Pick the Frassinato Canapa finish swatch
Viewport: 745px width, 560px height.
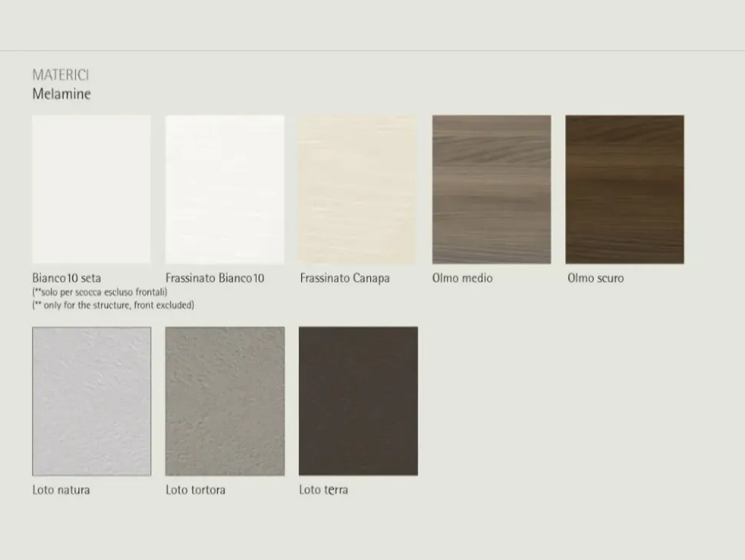(357, 190)
